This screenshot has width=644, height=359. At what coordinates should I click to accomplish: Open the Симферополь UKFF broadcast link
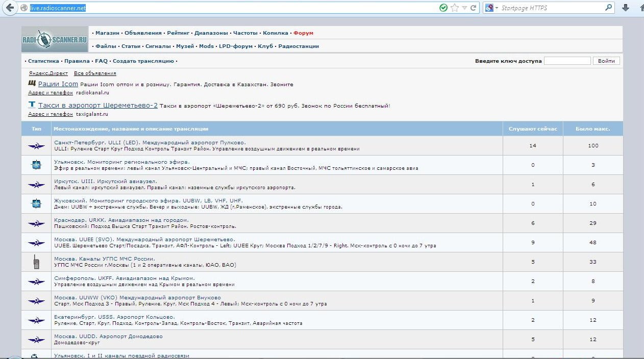[x=124, y=278]
